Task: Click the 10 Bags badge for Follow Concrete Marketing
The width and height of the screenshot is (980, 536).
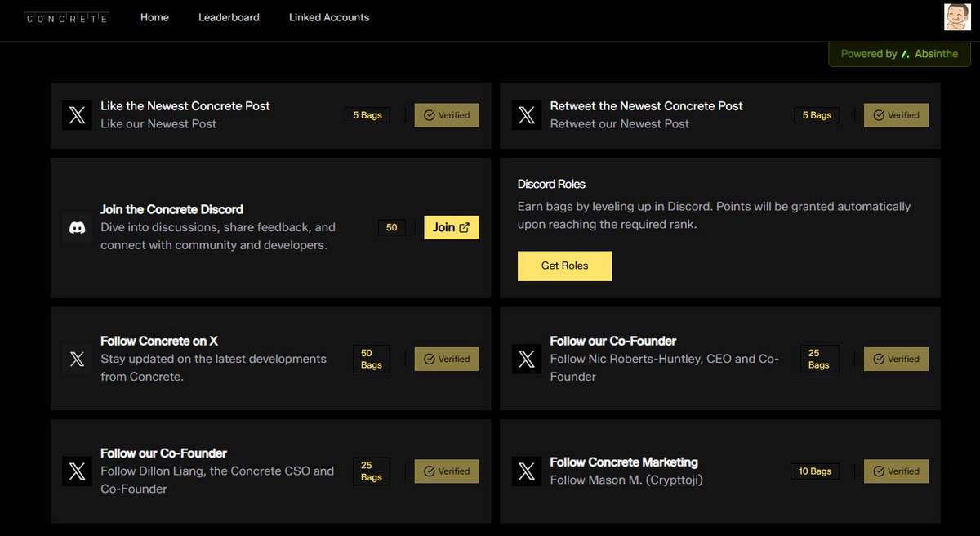Action: 815,471
